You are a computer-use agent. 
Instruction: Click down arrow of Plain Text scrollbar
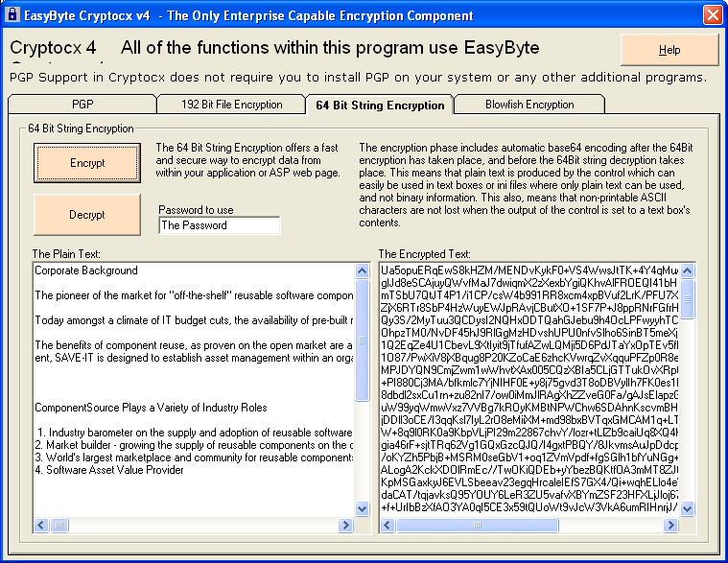click(363, 508)
